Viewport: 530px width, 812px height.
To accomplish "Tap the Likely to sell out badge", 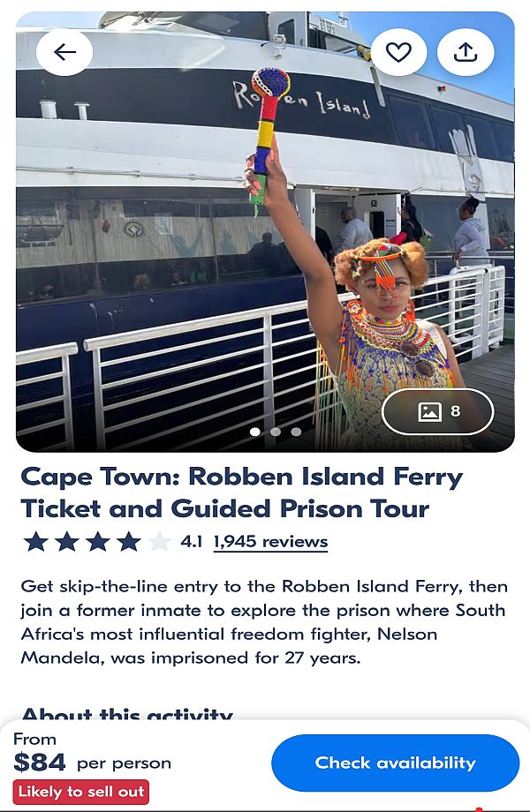I will [x=81, y=792].
